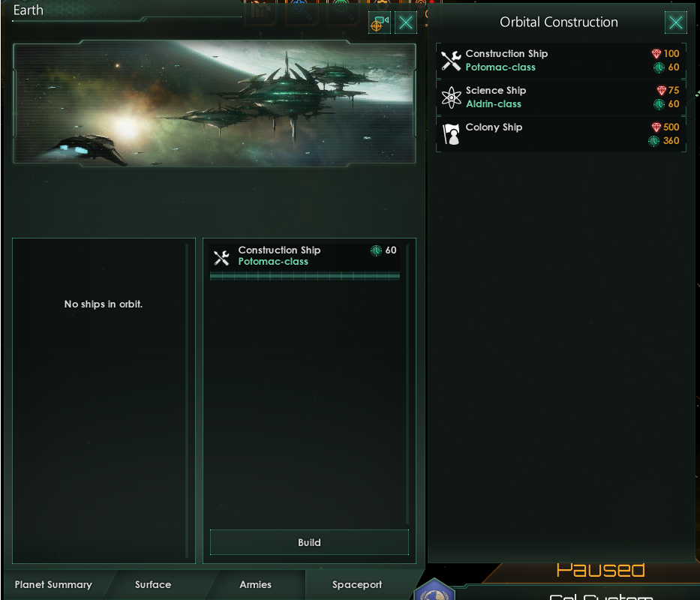Click the build queue scrollbar
This screenshot has height=600, width=700.
click(x=407, y=384)
